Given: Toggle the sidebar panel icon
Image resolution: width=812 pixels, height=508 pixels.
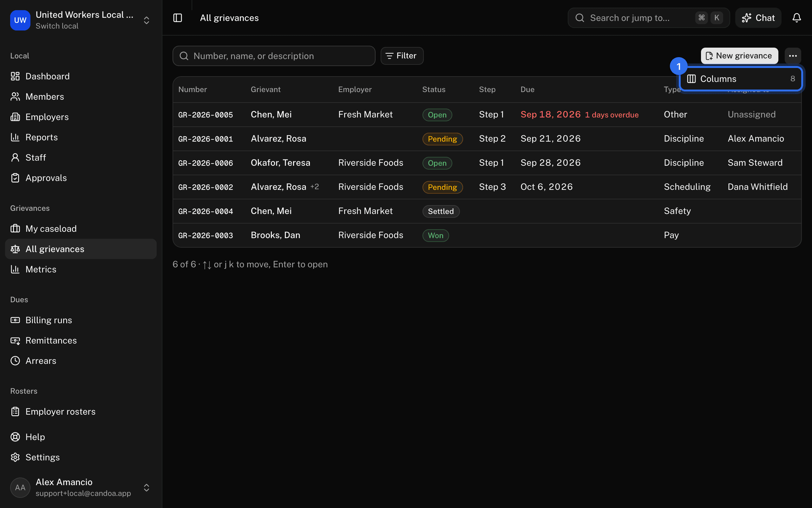Looking at the screenshot, I should click(178, 18).
